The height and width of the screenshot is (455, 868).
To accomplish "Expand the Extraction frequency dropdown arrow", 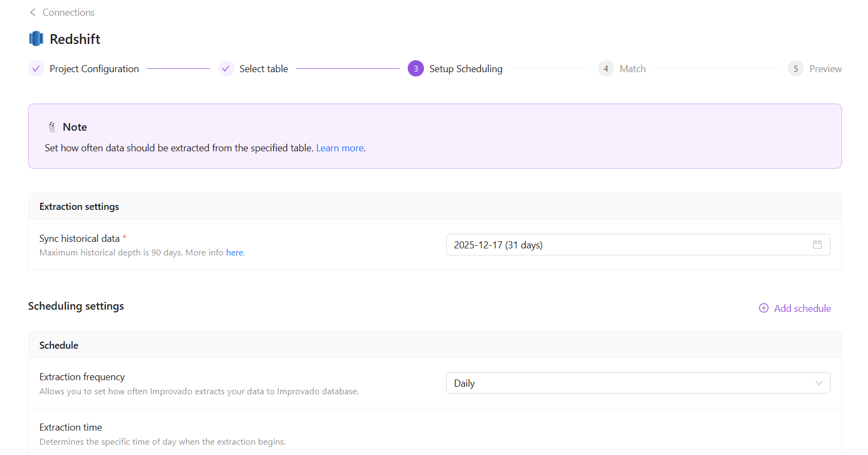I will coord(819,383).
